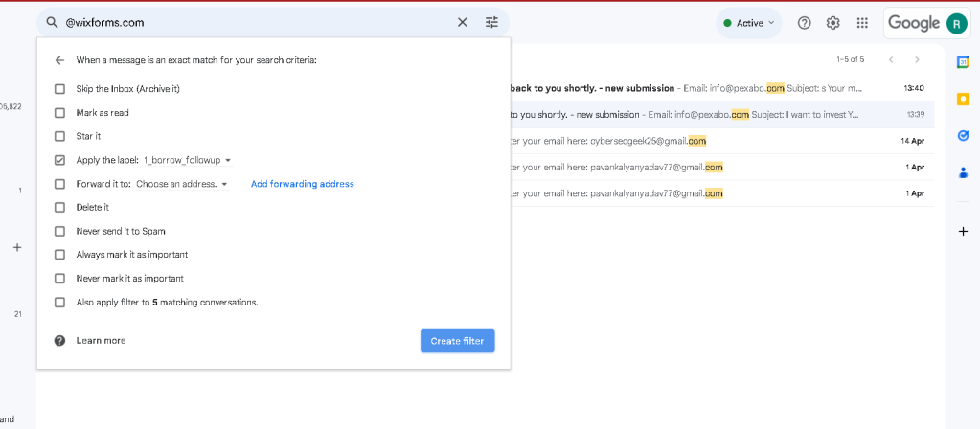Check Also apply filter to matching conversations
Viewport: 980px width, 429px height.
[59, 303]
